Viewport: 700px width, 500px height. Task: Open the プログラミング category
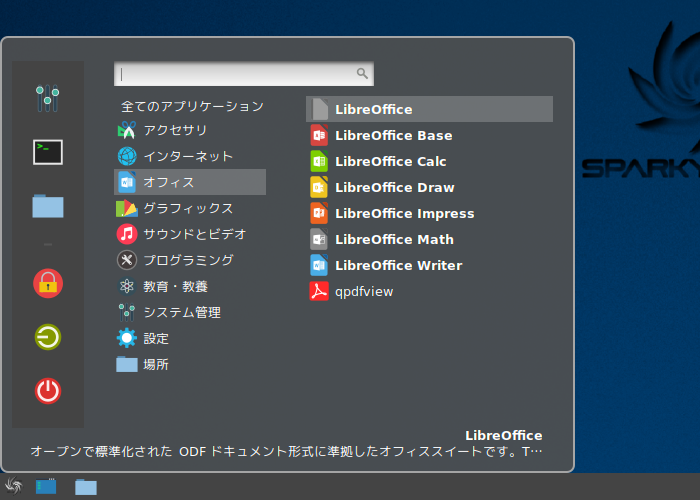pyautogui.click(x=190, y=260)
